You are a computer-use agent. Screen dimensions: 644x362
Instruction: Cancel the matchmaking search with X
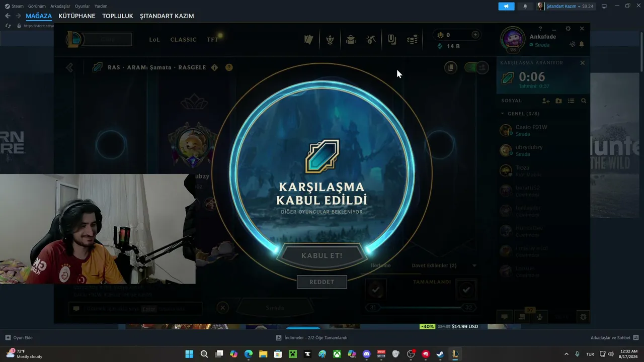click(583, 63)
